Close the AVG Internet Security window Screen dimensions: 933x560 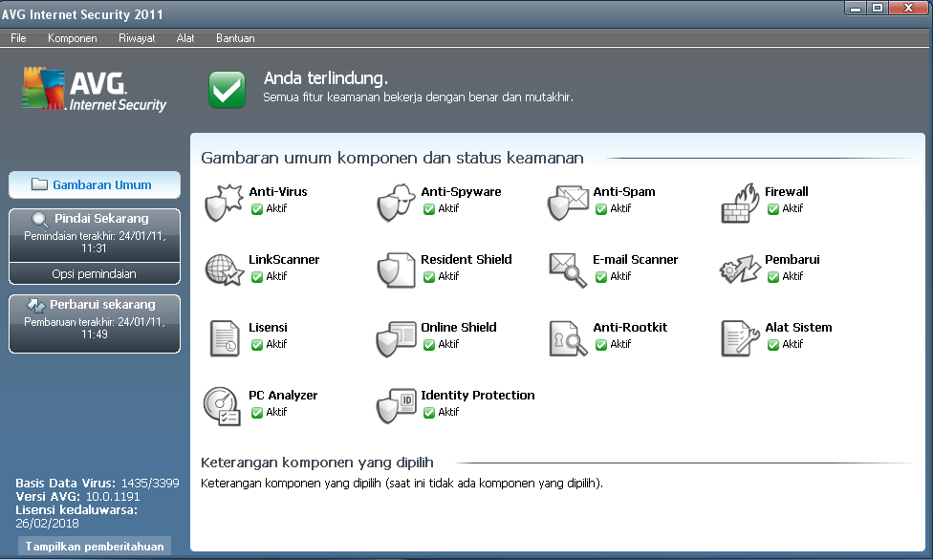[x=908, y=8]
